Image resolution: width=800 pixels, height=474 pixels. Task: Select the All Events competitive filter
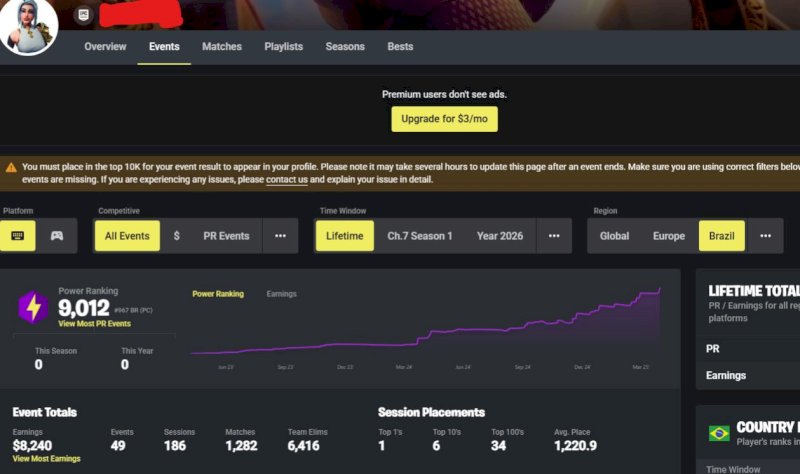tap(127, 236)
